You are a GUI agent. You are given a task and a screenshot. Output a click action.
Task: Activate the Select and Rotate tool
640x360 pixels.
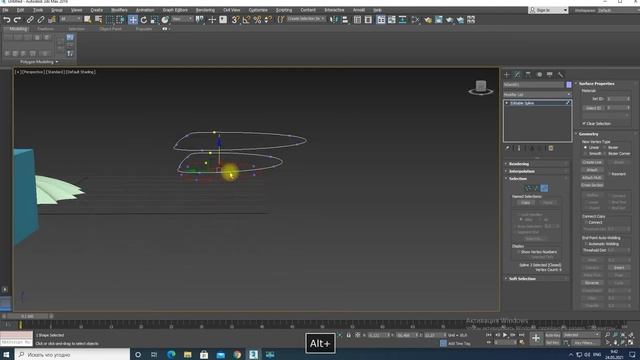coord(144,20)
